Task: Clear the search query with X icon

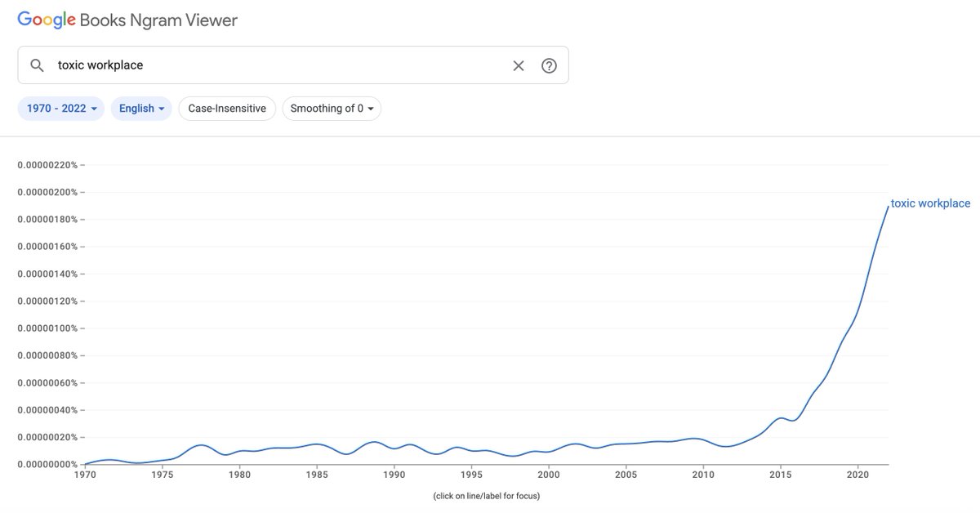Action: 519,65
